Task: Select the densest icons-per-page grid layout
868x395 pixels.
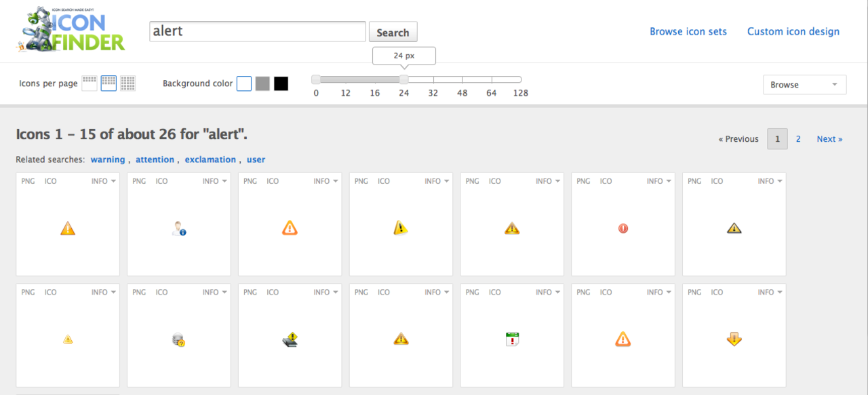Action: 127,83
